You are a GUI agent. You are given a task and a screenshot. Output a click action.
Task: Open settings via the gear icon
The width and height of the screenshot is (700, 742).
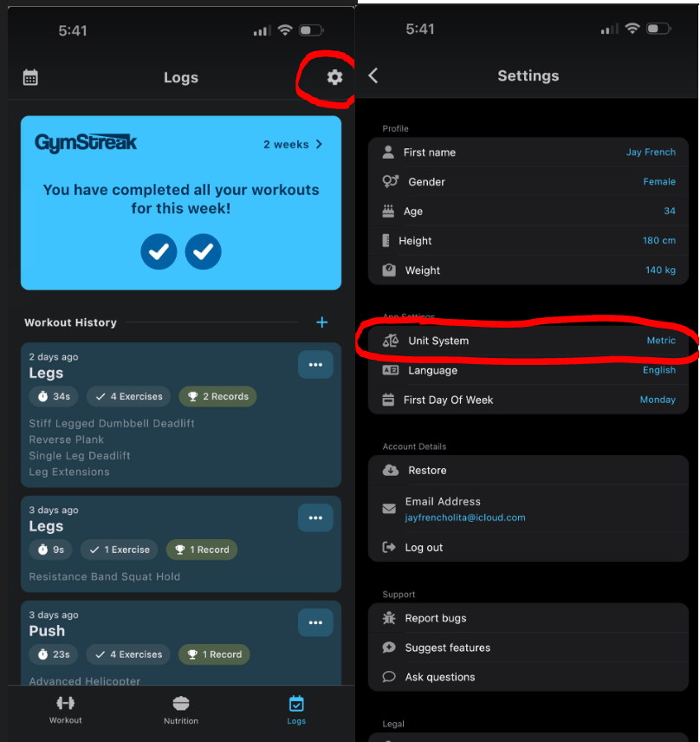(334, 77)
